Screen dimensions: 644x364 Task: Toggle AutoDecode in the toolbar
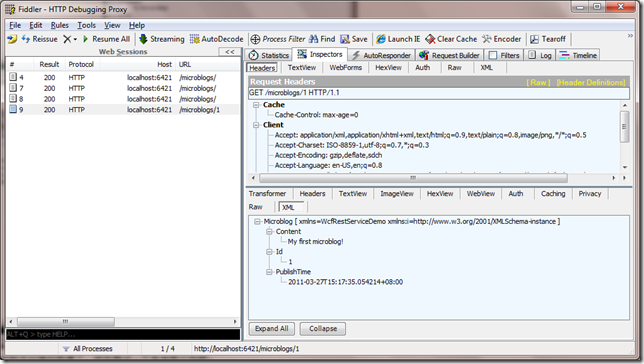pyautogui.click(x=216, y=39)
